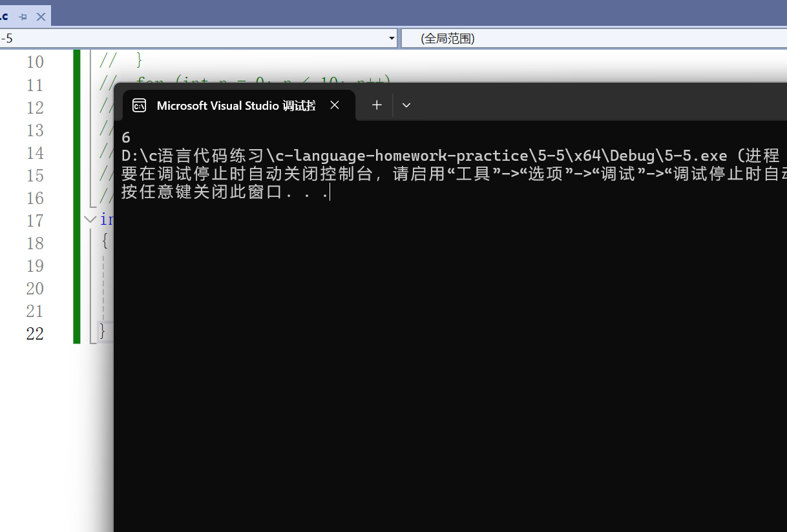Collapse the int main function via its chevron

coord(90,219)
